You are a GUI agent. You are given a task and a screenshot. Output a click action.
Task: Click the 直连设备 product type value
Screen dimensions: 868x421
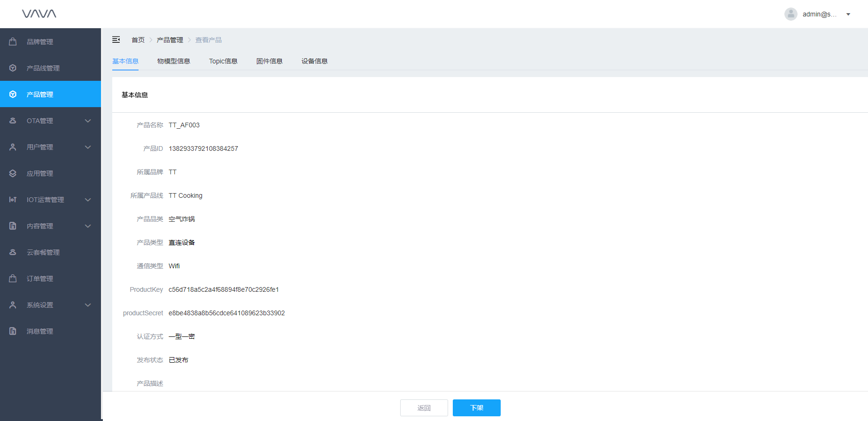point(182,242)
